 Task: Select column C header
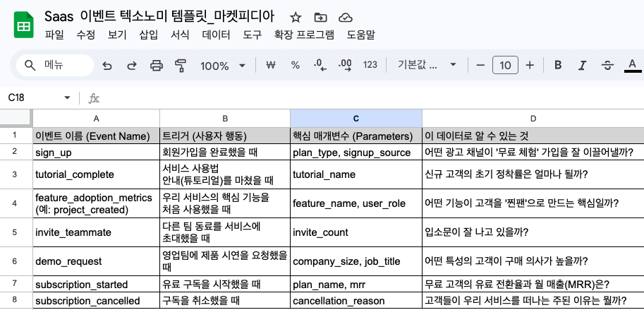pos(356,119)
